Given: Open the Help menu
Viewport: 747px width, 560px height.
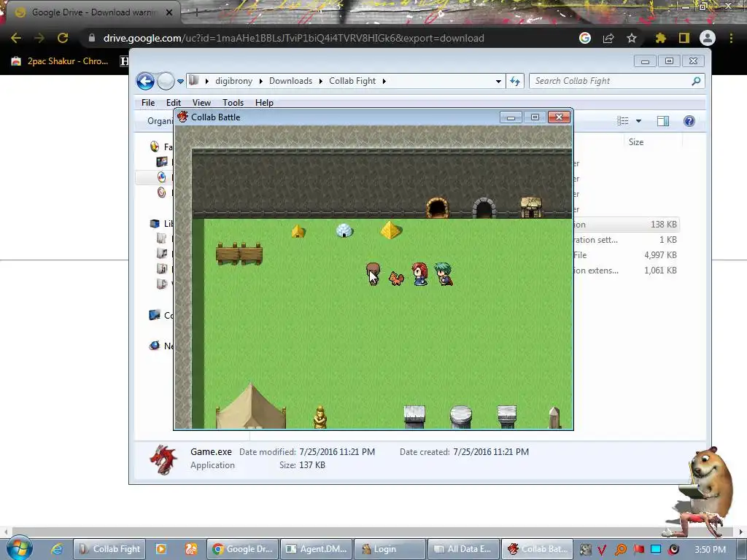Looking at the screenshot, I should click(264, 102).
